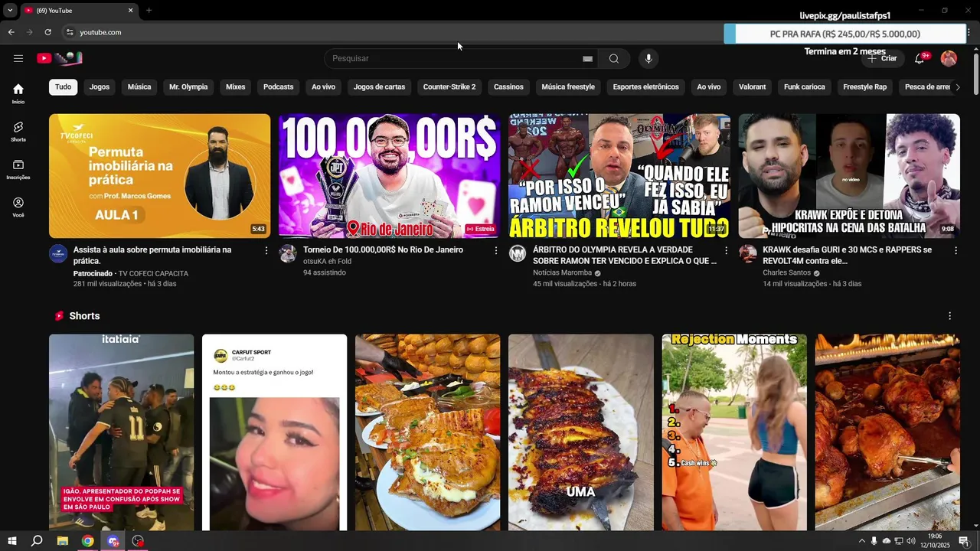The image size is (980, 551).
Task: Select the Música filter chip
Action: pyautogui.click(x=139, y=87)
